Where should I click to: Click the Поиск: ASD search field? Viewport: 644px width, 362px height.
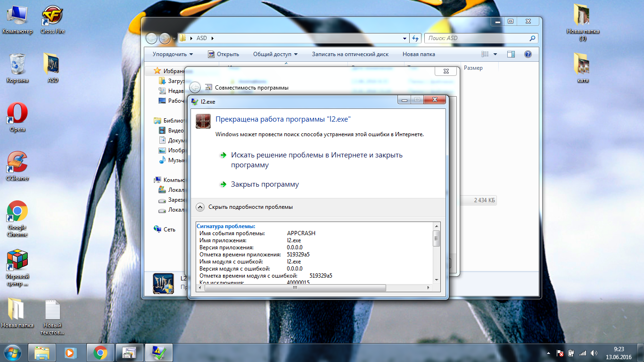[x=476, y=38]
